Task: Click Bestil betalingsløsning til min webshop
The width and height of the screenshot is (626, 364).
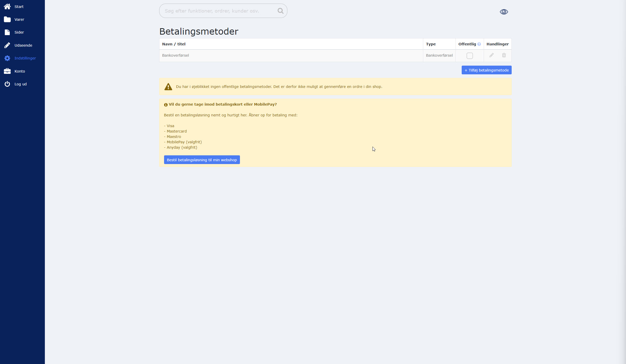Action: (x=202, y=160)
